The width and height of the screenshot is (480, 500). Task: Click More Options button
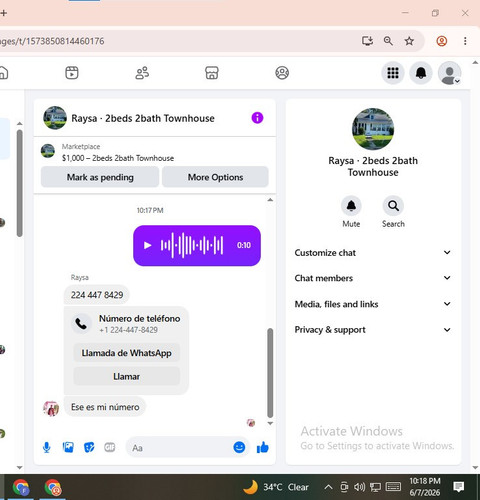tap(215, 177)
